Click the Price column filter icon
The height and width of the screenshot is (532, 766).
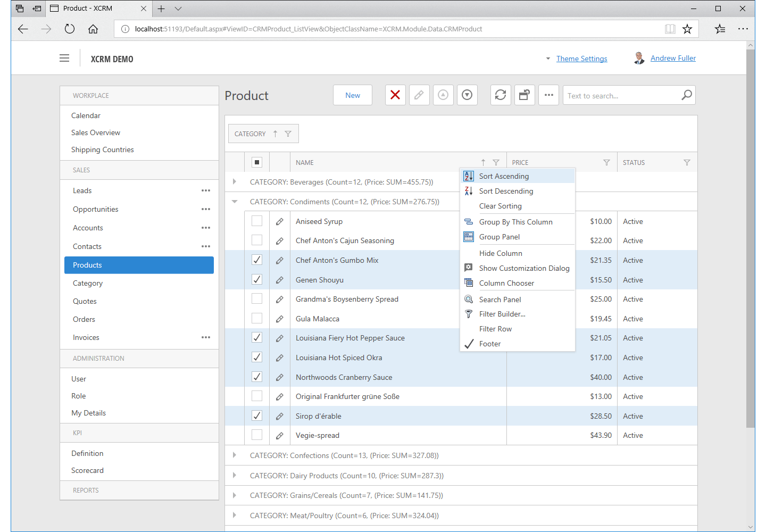coord(606,163)
